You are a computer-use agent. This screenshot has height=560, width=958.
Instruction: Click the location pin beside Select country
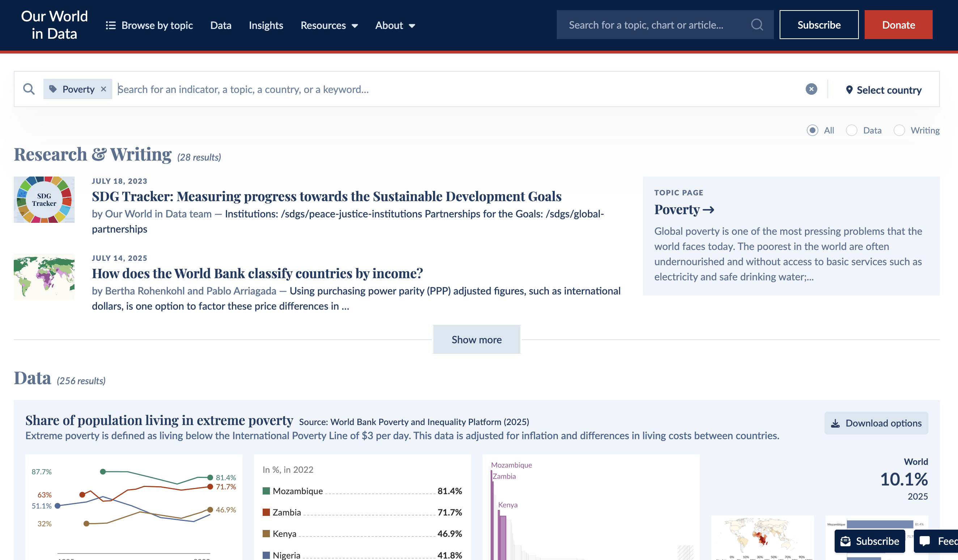[849, 90]
